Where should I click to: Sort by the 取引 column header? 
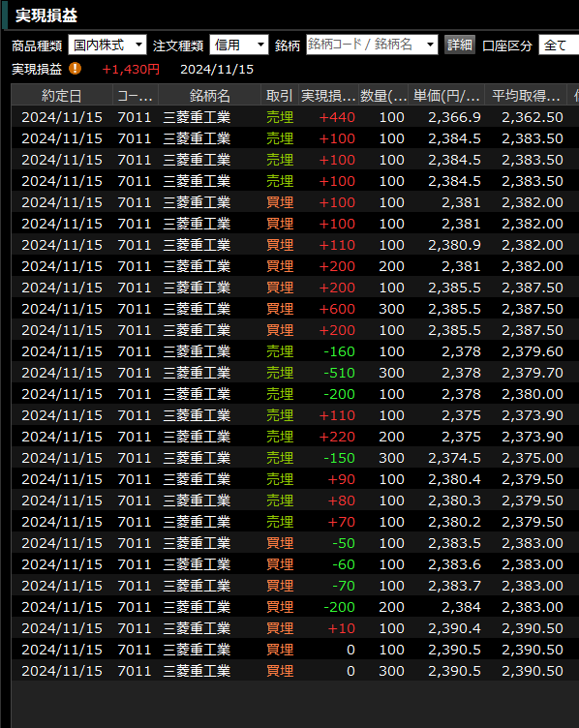tap(279, 96)
